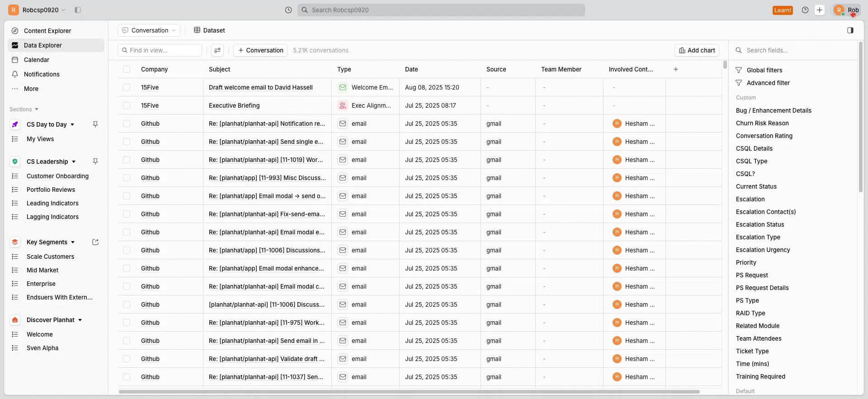Pin the CS Leadership section

coord(95,161)
